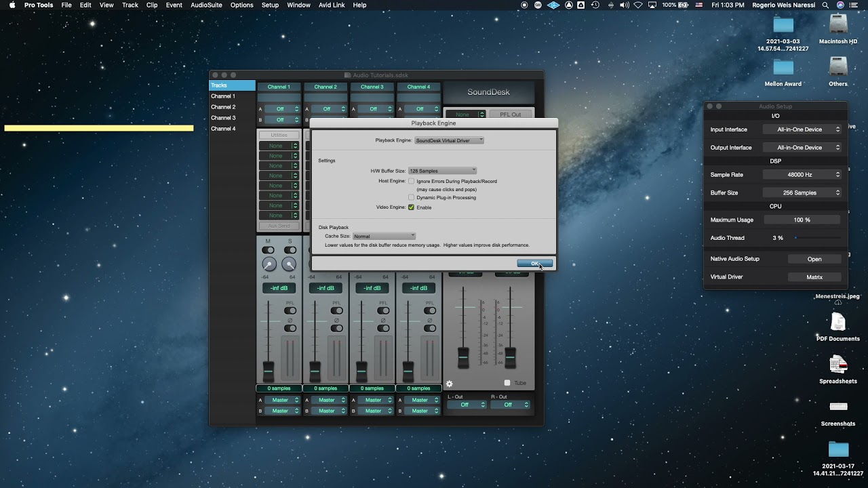Viewport: 868px width, 488px height.
Task: Click OK in the Playback Engine dialog
Action: coord(534,263)
